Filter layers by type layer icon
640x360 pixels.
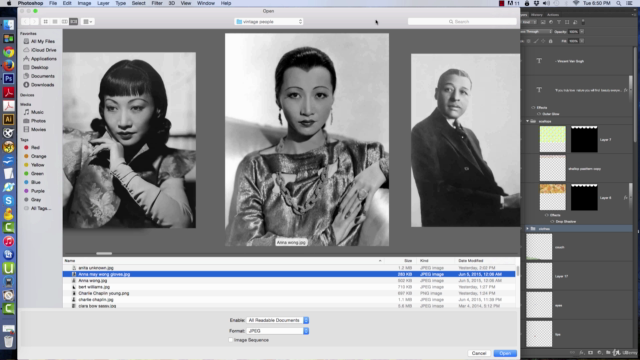click(x=559, y=22)
